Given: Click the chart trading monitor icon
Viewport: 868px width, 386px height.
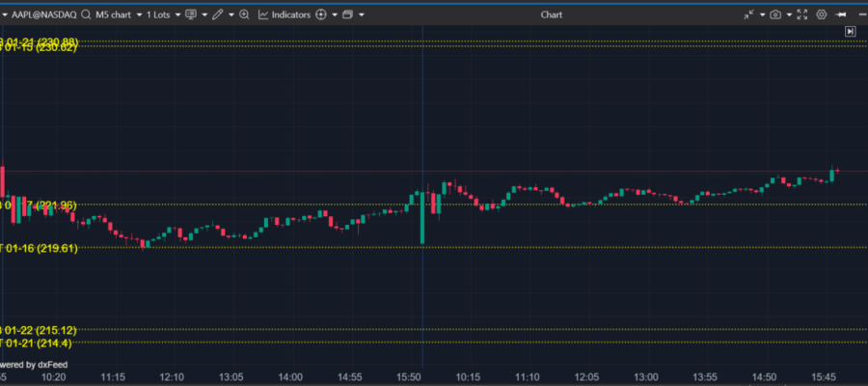Looking at the screenshot, I should tap(190, 14).
